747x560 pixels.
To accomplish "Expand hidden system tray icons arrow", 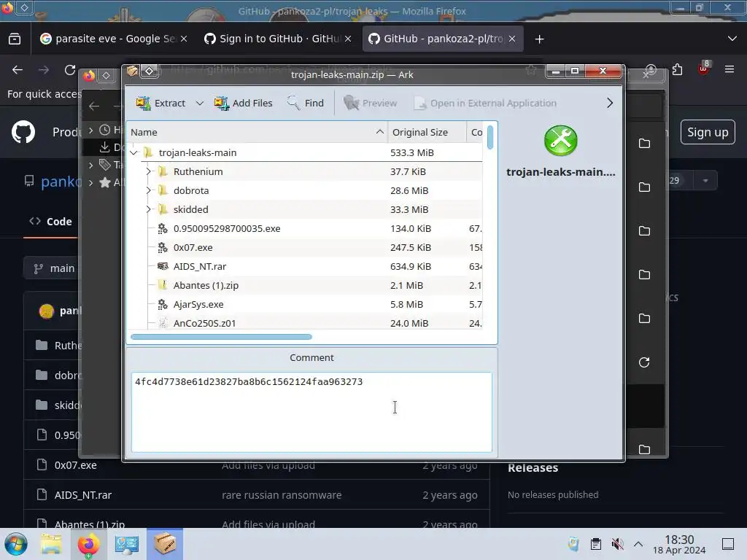I will tap(638, 544).
